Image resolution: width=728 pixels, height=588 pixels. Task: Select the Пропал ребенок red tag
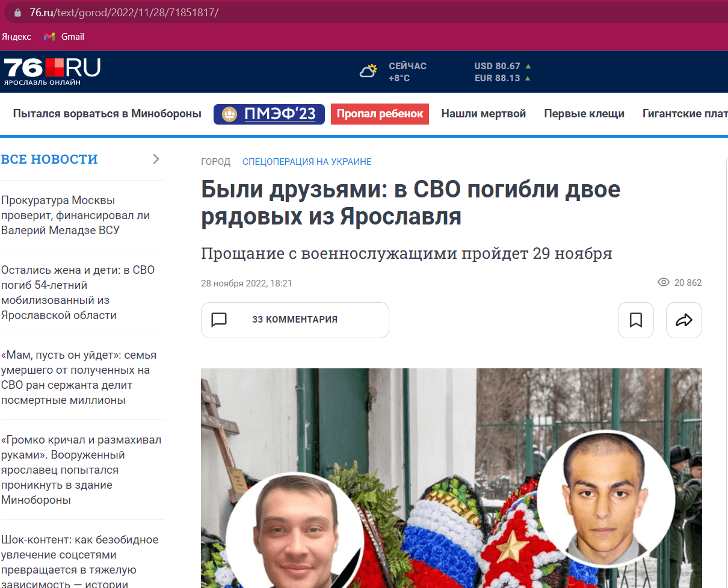coord(380,114)
